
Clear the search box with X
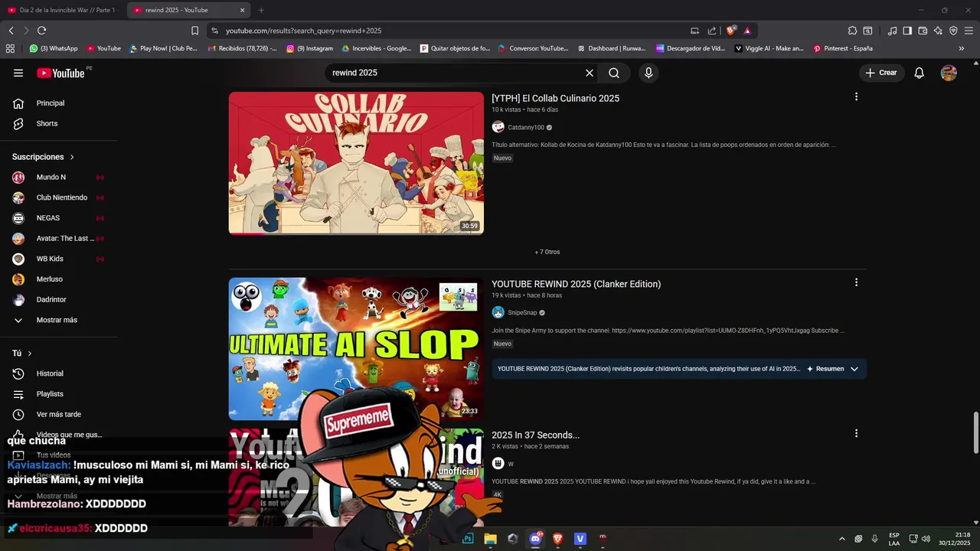tap(590, 73)
